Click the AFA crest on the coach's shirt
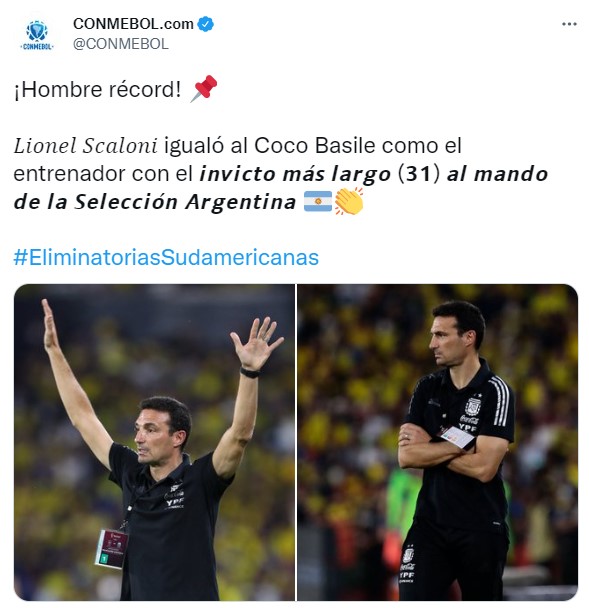 coord(472,406)
